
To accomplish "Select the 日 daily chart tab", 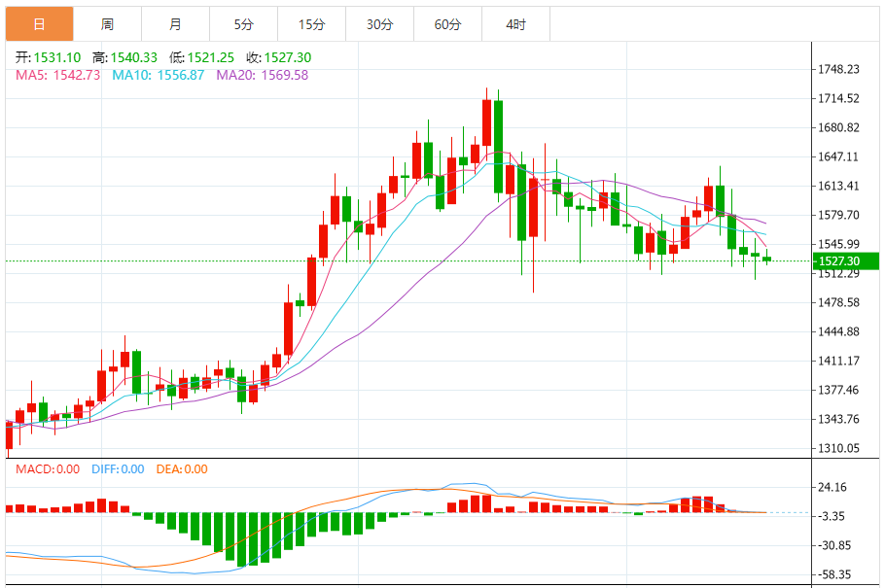I will coord(39,23).
